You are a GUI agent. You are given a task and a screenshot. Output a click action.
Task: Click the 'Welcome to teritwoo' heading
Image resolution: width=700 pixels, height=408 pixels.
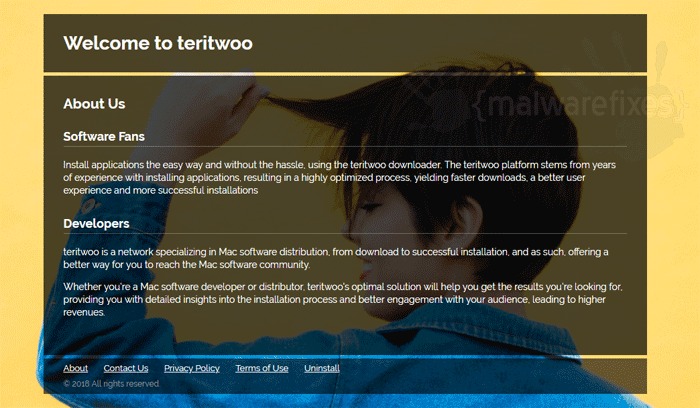(158, 43)
